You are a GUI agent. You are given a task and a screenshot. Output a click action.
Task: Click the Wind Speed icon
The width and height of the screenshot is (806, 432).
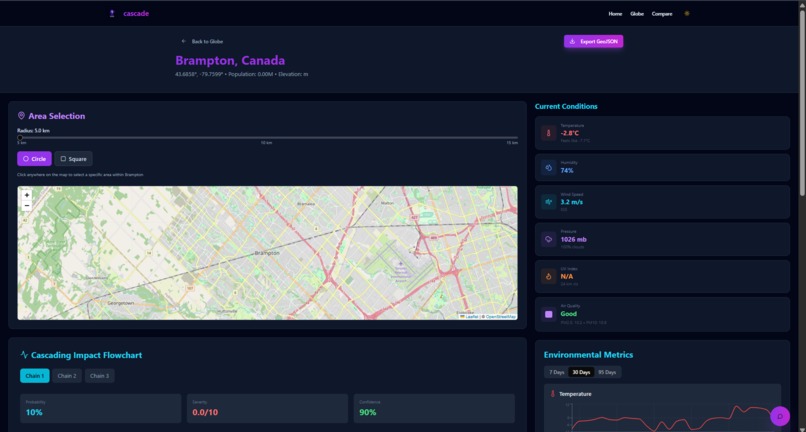pos(548,202)
